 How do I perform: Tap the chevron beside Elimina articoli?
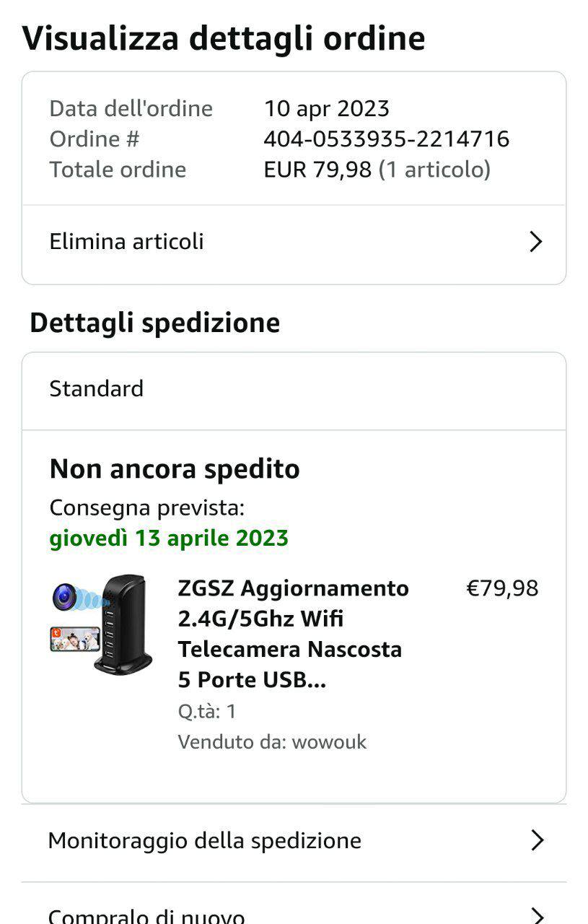pyautogui.click(x=535, y=242)
